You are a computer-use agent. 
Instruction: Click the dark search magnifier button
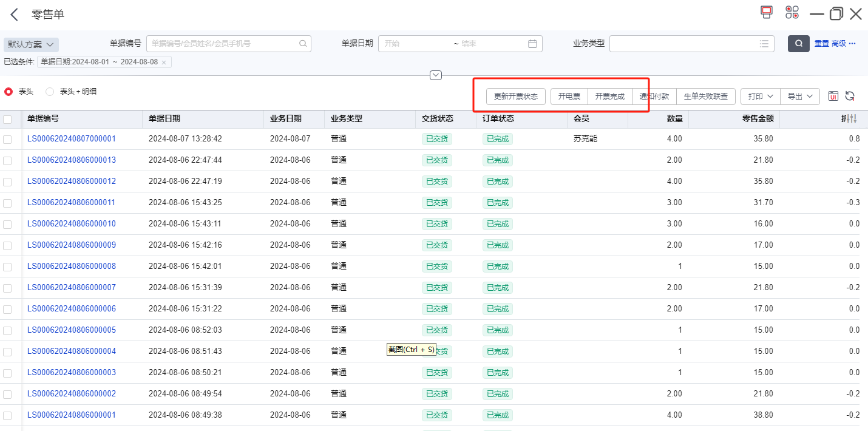pos(798,43)
